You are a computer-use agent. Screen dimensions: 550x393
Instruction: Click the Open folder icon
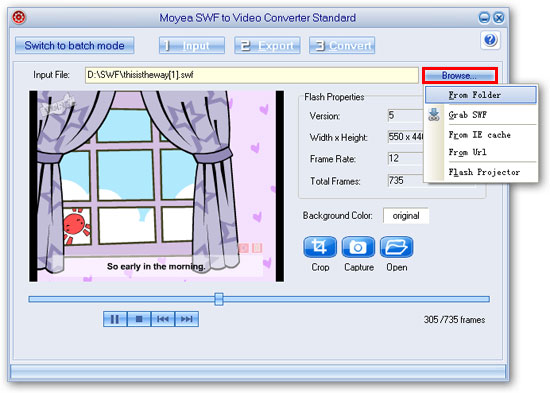396,247
